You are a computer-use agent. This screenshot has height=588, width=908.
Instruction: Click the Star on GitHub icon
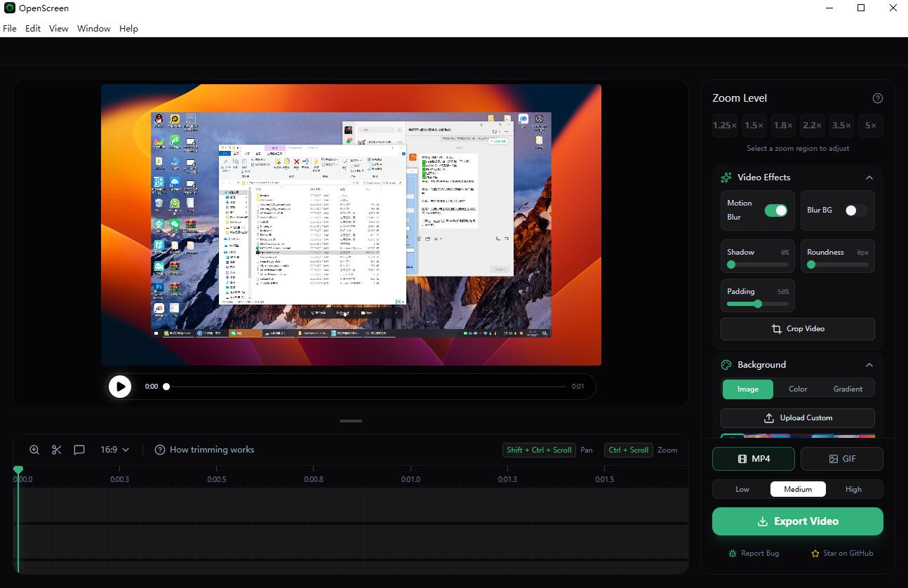pyautogui.click(x=816, y=553)
